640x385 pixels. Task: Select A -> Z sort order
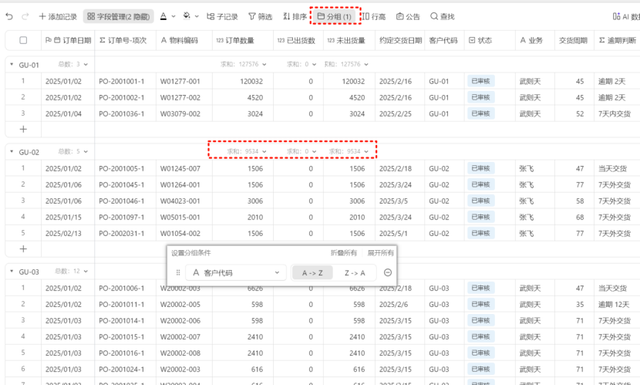312,273
